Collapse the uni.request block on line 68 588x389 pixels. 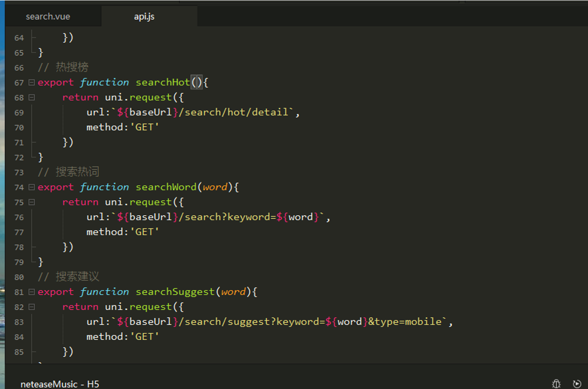pyautogui.click(x=31, y=97)
